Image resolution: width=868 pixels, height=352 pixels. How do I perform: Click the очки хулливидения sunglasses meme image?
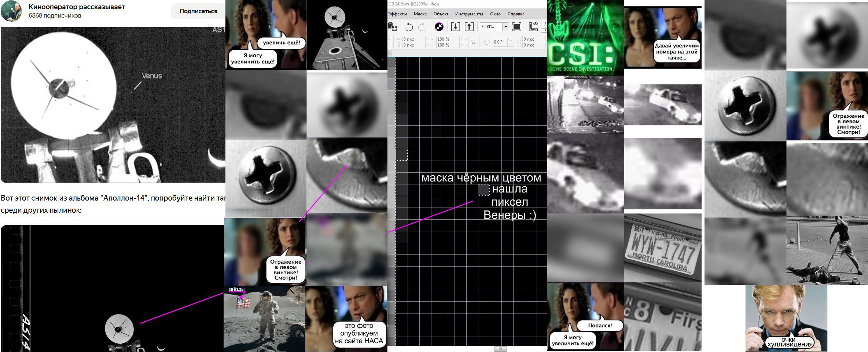(x=786, y=318)
